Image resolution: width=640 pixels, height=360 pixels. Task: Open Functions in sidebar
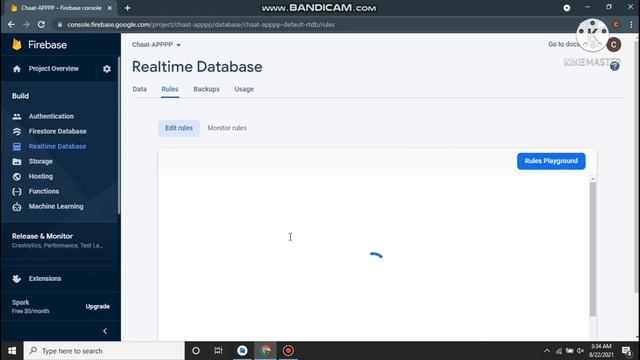pos(44,191)
